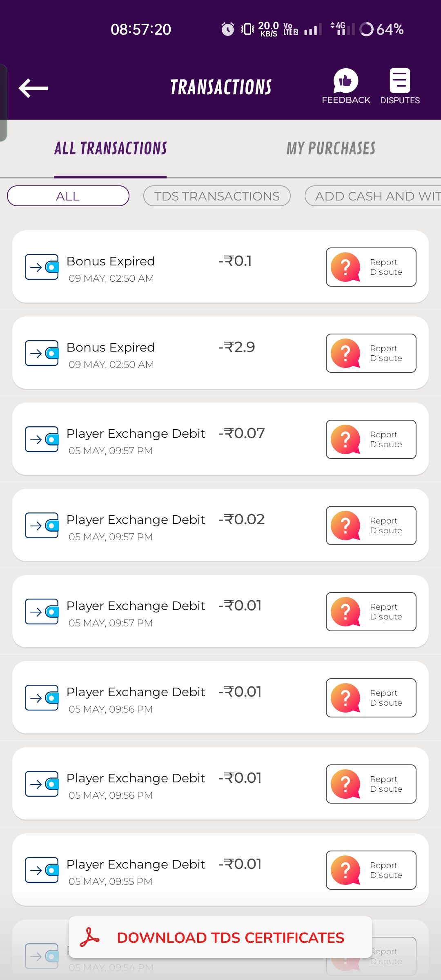Tap the back arrow icon
441x980 pixels.
pos(33,88)
